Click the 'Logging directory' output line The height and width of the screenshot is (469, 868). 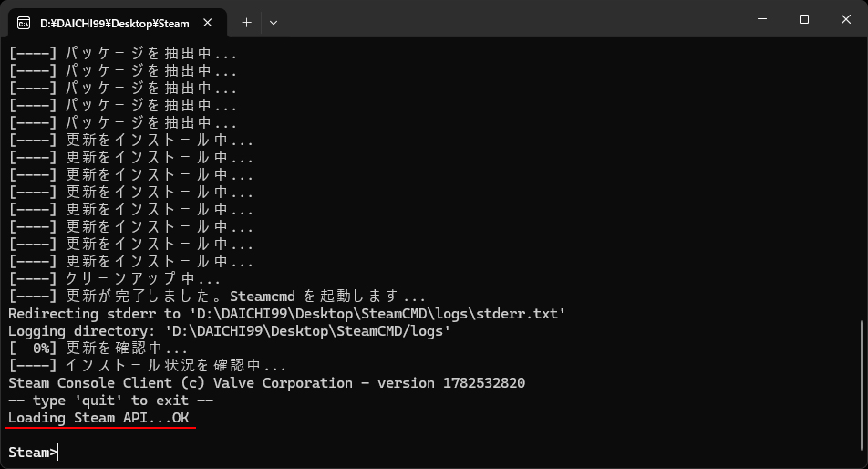pyautogui.click(x=229, y=331)
